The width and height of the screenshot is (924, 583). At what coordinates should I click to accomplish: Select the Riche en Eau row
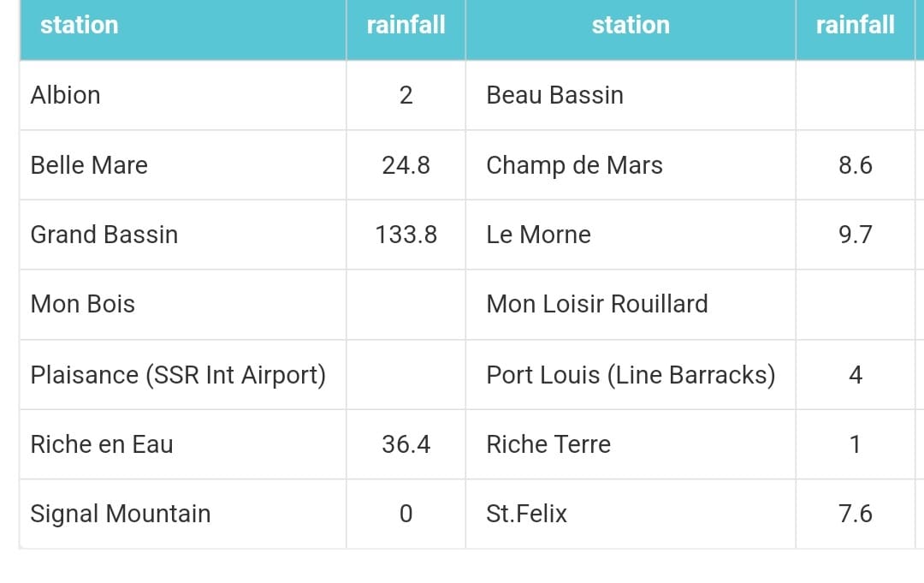[x=102, y=444]
